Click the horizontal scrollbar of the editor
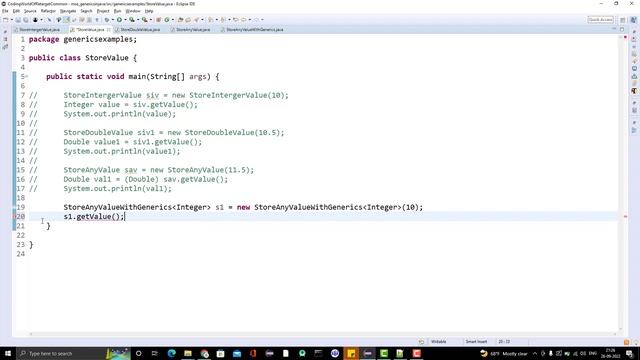The width and height of the screenshot is (640, 360). pyautogui.click(x=322, y=334)
